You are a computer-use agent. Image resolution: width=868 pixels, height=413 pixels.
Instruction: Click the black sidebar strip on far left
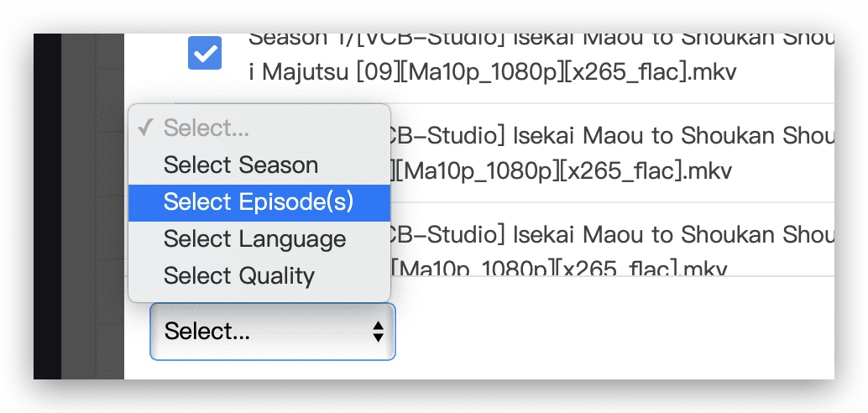47,206
